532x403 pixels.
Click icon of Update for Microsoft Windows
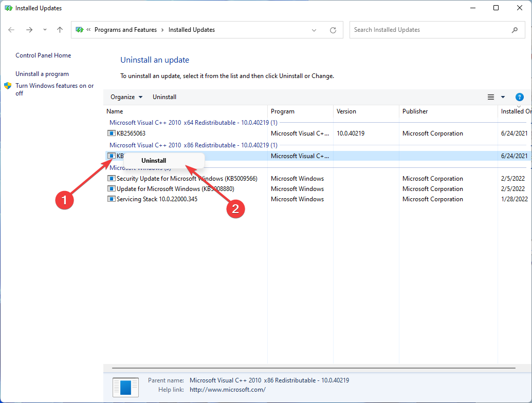click(x=112, y=188)
